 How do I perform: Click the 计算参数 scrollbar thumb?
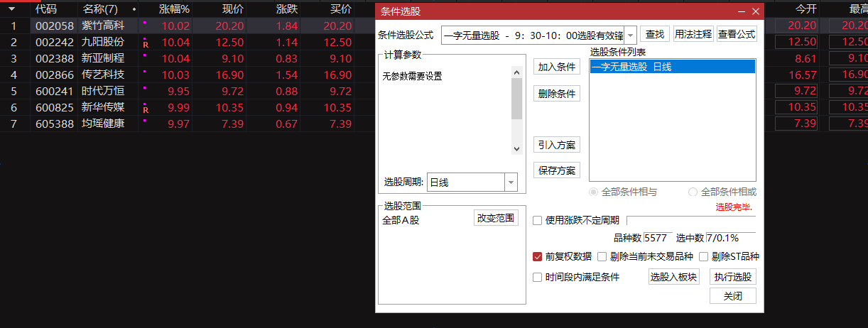pyautogui.click(x=517, y=98)
